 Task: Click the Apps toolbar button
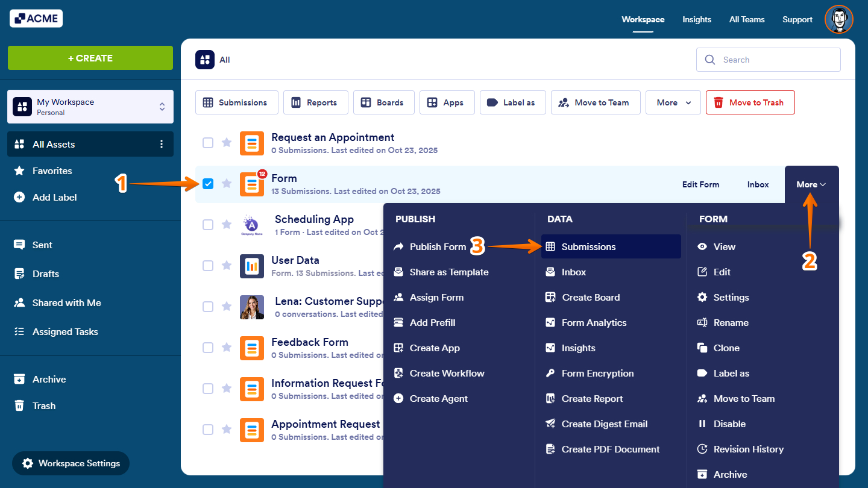447,102
